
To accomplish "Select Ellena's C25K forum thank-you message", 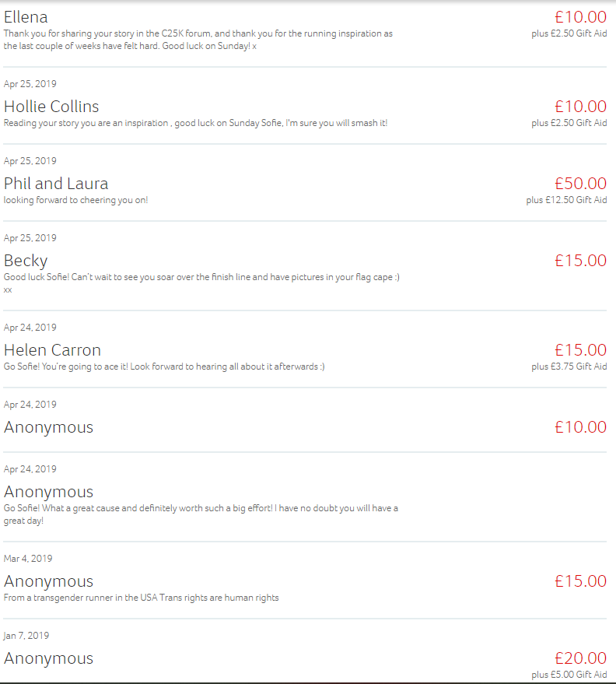I will click(198, 40).
